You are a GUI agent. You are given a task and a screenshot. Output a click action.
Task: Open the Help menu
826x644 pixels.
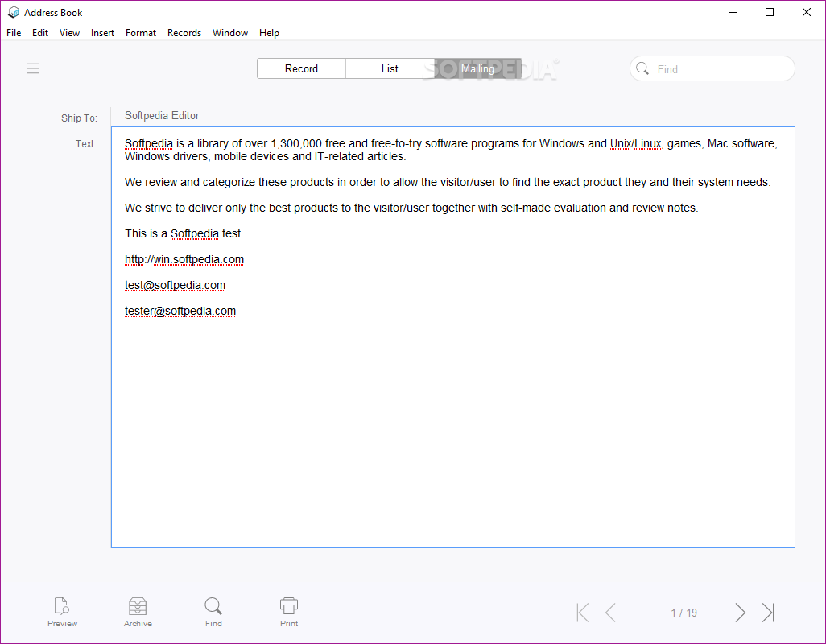point(269,33)
